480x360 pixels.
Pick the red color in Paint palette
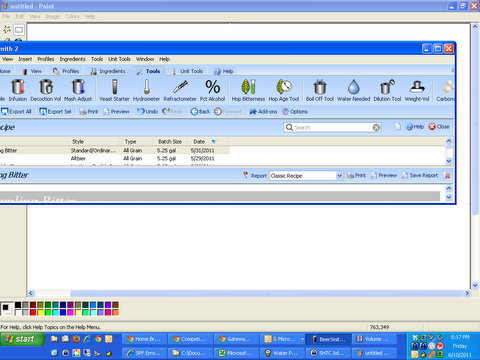pos(33,313)
